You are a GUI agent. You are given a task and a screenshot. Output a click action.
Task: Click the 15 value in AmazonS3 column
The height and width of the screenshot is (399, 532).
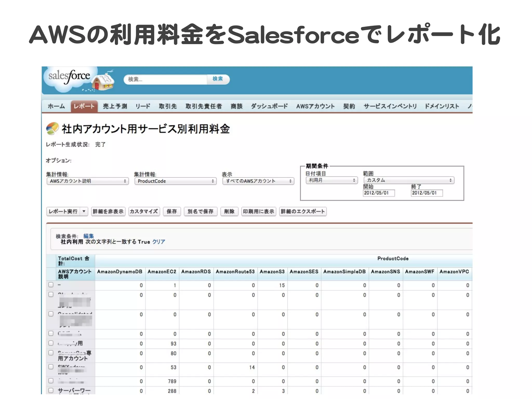coord(282,285)
